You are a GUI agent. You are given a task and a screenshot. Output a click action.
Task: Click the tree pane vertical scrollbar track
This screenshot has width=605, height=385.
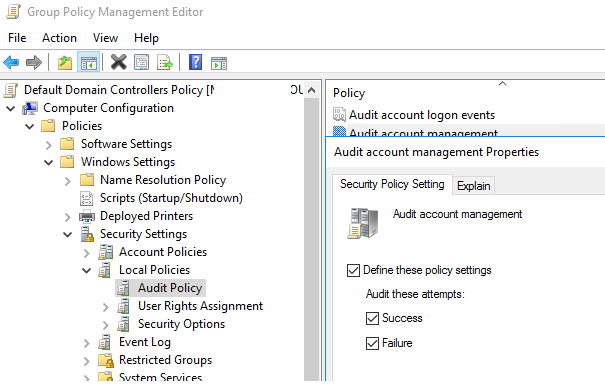(312, 239)
